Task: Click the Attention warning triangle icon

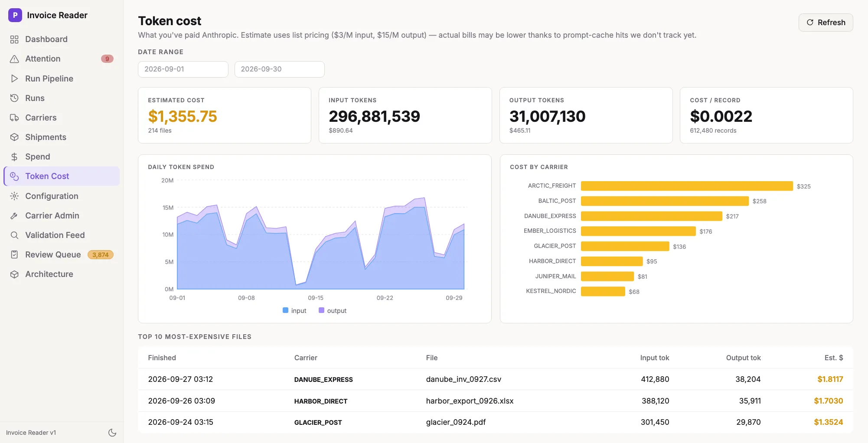Action: click(14, 59)
